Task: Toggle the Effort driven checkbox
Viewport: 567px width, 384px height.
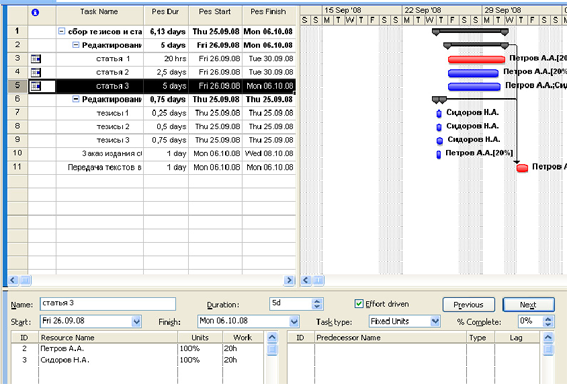Action: pos(359,304)
